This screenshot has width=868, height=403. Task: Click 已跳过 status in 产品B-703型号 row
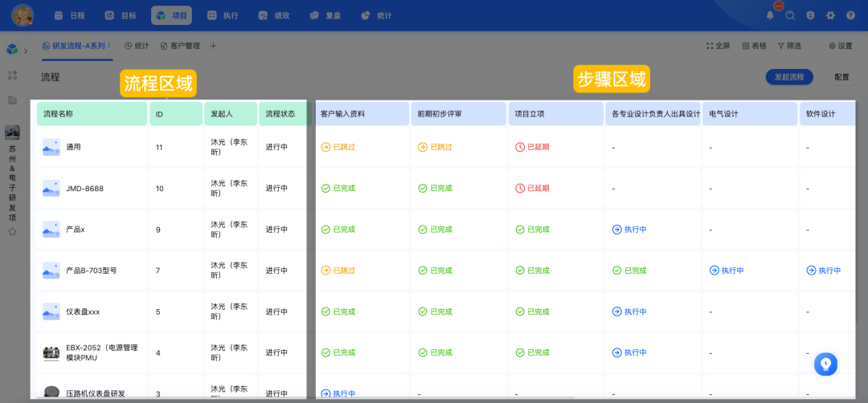click(338, 271)
